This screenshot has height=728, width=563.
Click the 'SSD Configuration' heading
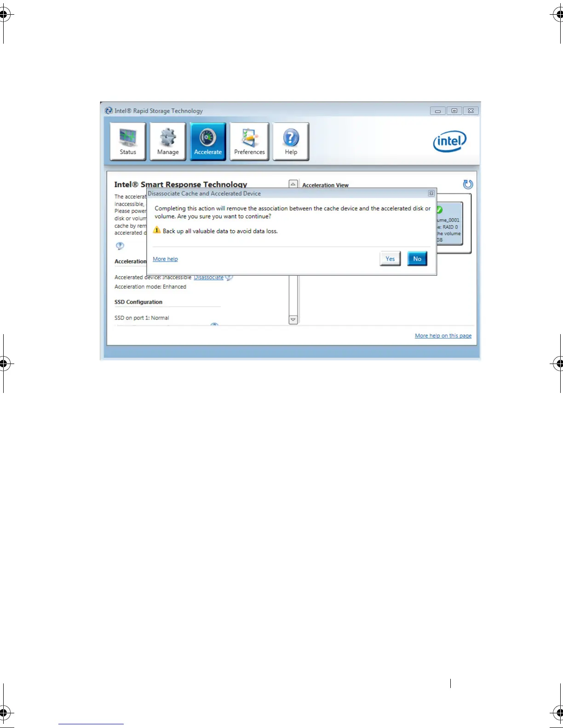(138, 302)
